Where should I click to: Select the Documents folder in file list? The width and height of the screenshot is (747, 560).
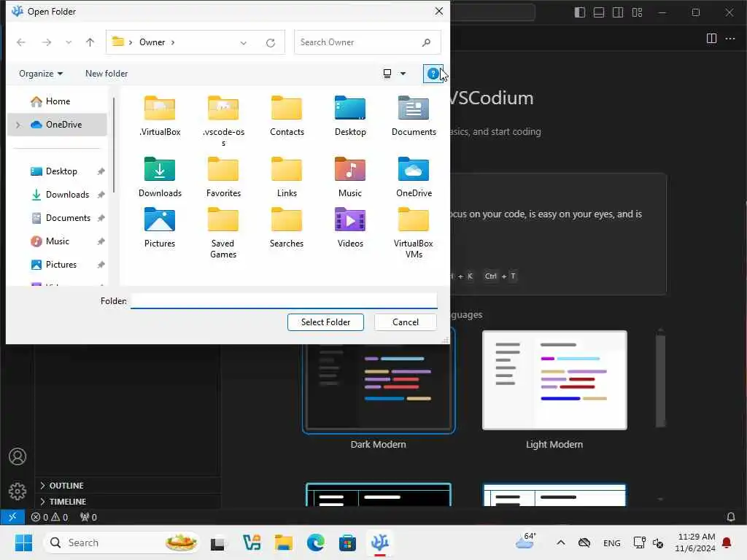414,116
